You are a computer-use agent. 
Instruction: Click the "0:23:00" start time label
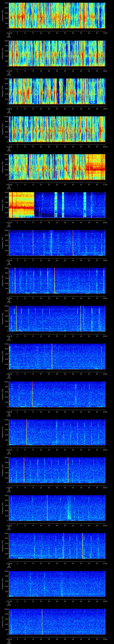coord(9,298)
